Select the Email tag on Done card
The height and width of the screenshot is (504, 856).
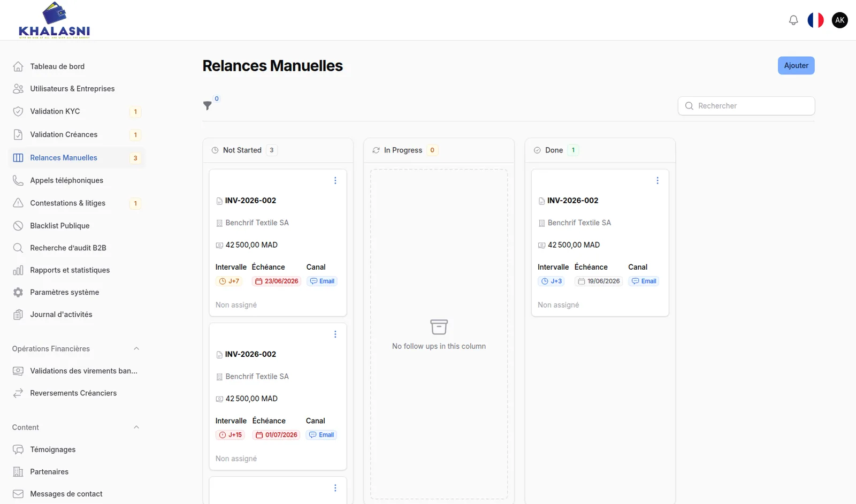(644, 281)
